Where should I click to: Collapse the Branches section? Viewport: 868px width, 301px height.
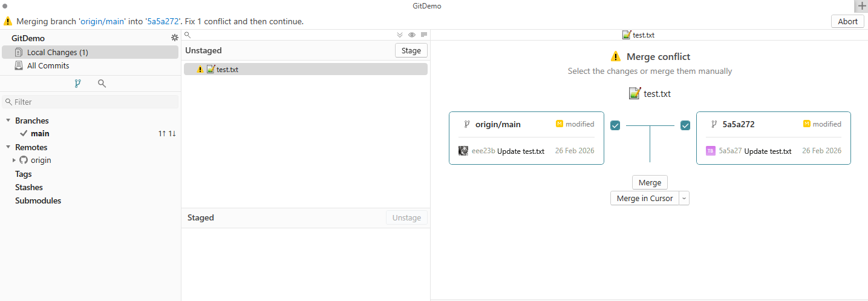click(8, 121)
